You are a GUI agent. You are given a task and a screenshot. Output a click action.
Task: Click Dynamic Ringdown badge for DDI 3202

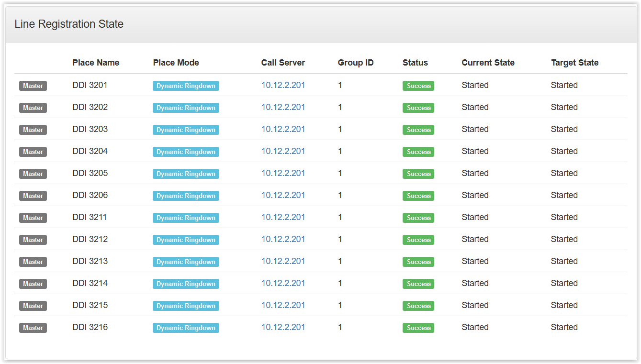[186, 108]
